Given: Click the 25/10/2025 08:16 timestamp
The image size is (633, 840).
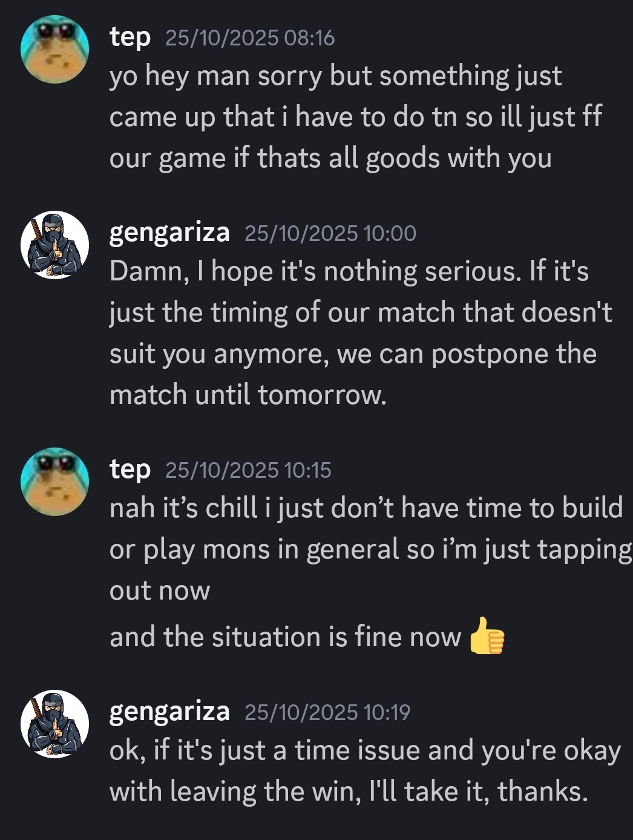Looking at the screenshot, I should [x=249, y=38].
